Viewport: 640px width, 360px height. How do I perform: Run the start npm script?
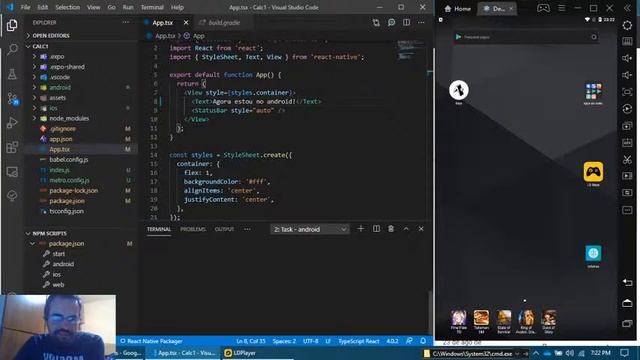point(58,254)
